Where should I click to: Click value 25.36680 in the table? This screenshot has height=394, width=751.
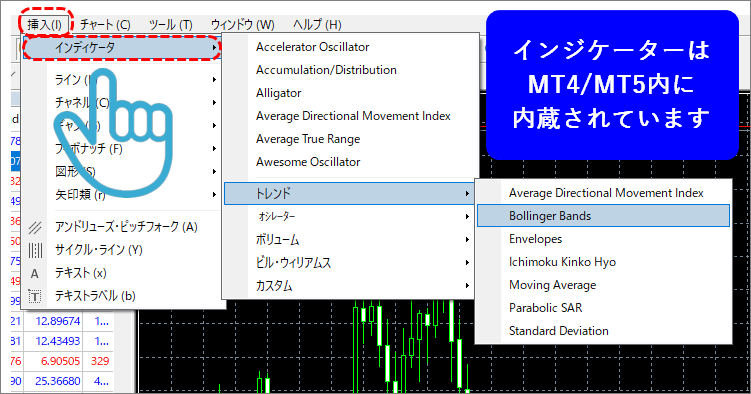click(x=58, y=381)
